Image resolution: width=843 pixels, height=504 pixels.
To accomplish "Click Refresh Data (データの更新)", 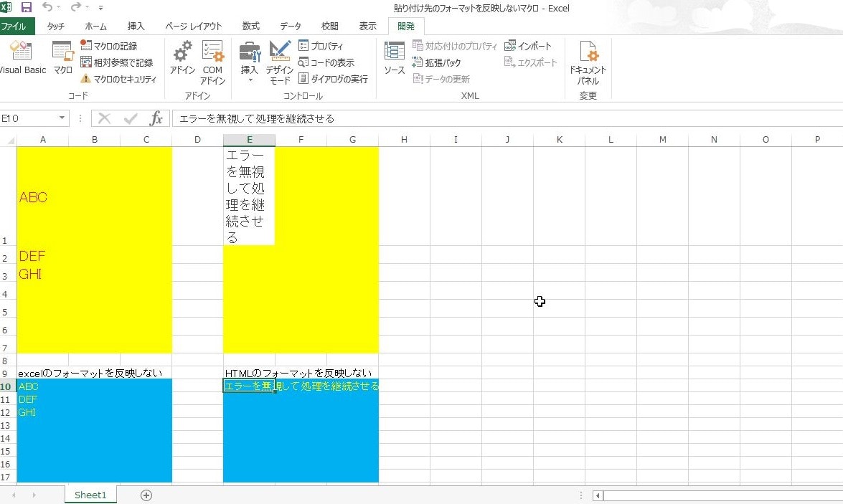I will point(441,79).
